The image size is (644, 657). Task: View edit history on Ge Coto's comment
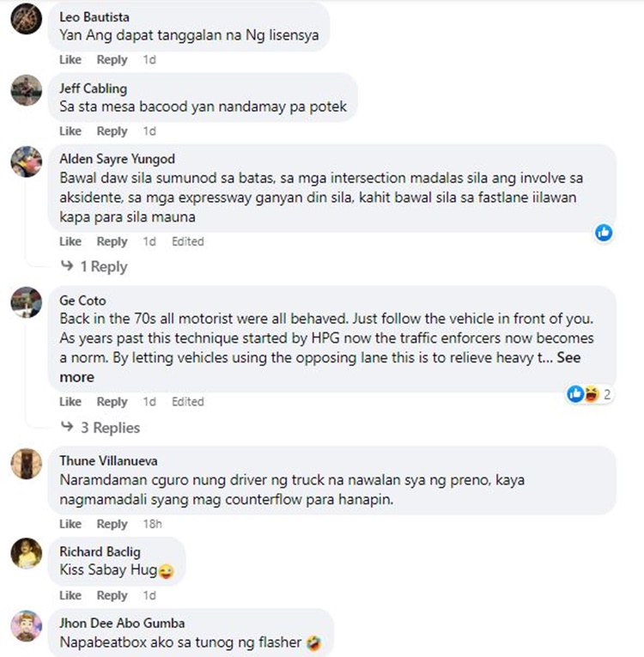pyautogui.click(x=187, y=402)
